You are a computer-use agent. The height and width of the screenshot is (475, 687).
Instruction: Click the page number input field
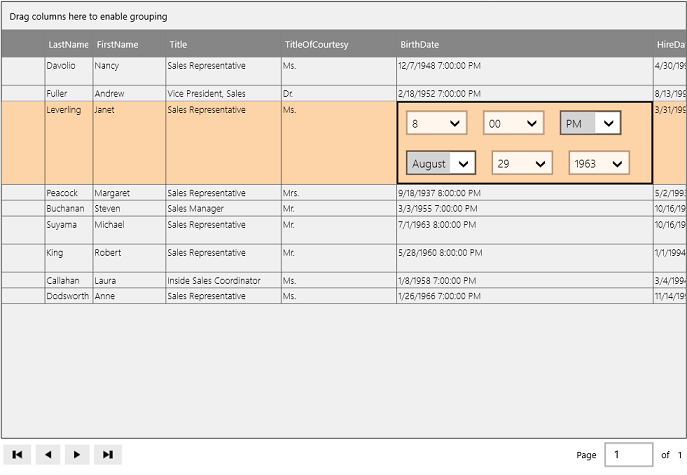[628, 455]
